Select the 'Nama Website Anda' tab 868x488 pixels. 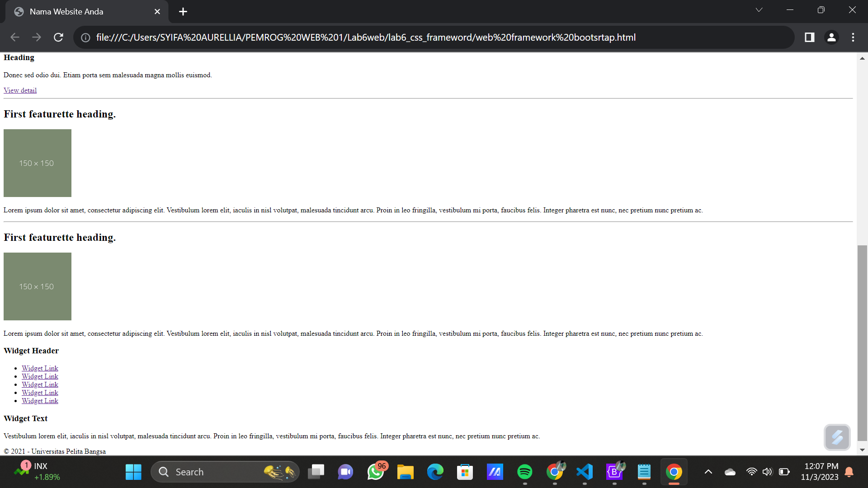coord(66,11)
